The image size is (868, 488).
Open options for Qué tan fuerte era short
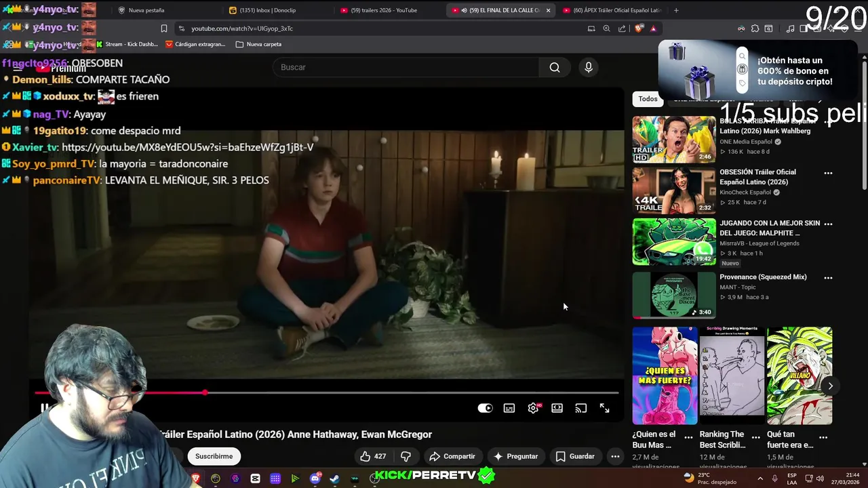click(x=823, y=437)
